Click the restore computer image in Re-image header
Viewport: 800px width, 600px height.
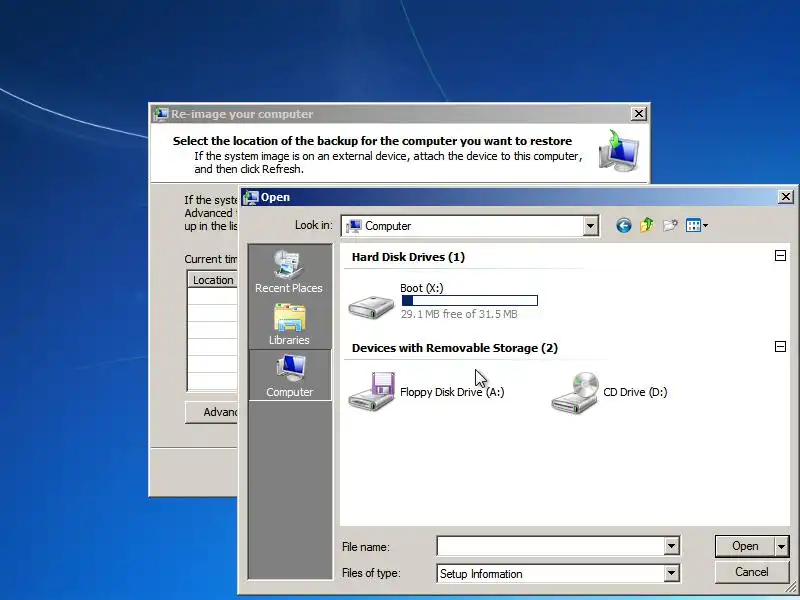click(x=619, y=151)
